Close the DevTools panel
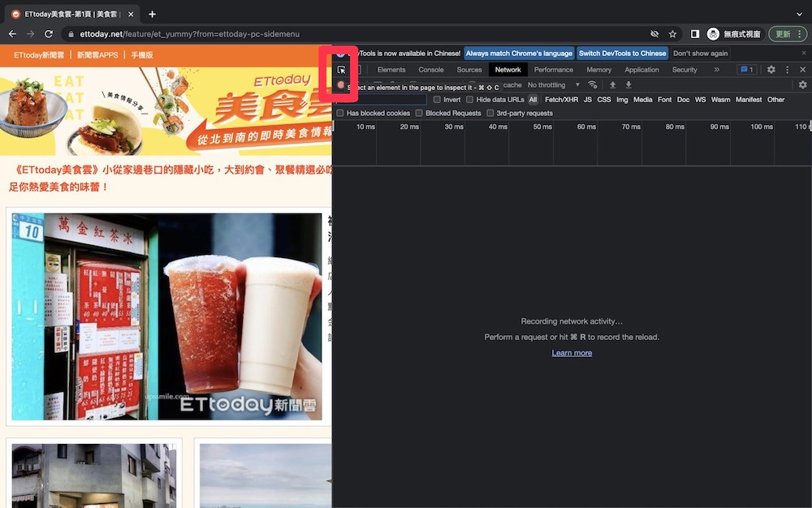This screenshot has width=812, height=508. click(803, 69)
